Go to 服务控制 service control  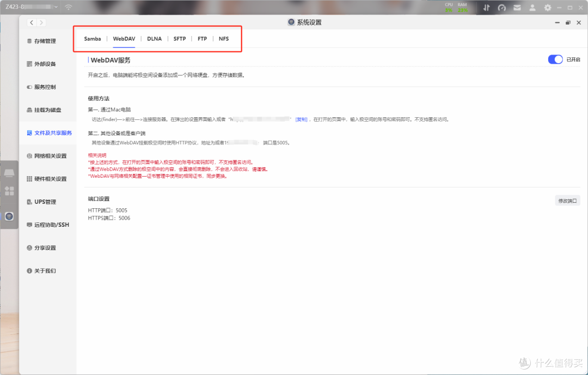(x=41, y=87)
